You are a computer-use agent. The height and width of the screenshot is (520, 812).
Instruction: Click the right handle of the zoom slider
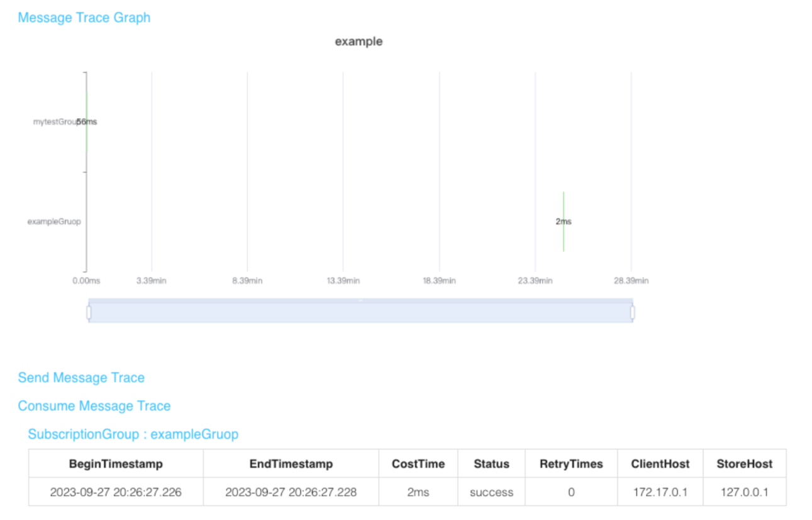[x=632, y=312]
